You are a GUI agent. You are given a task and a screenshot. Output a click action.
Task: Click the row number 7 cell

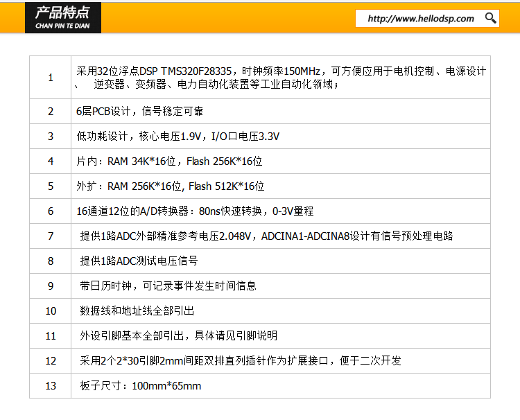pyautogui.click(x=51, y=236)
